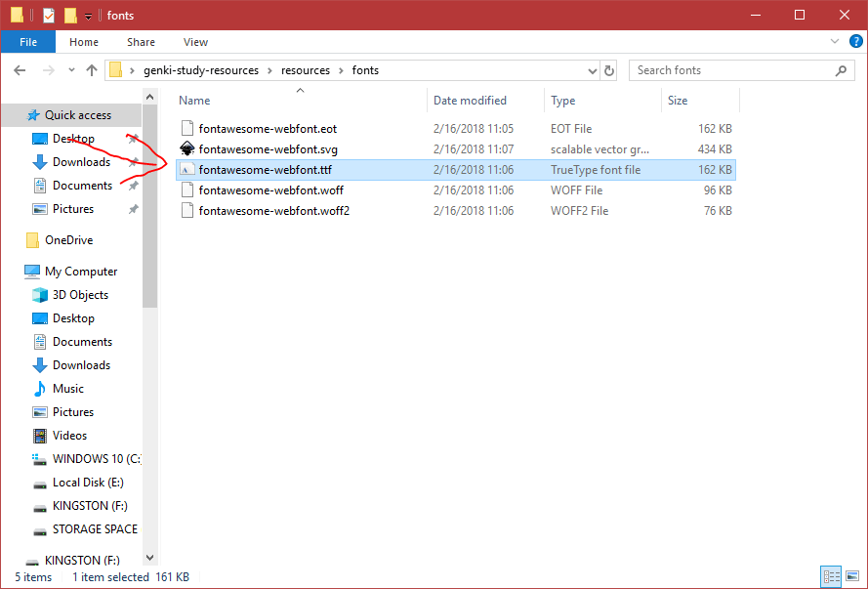Screen dimensions: 868x589
Task: Refresh the fonts folder view
Action: click(610, 70)
